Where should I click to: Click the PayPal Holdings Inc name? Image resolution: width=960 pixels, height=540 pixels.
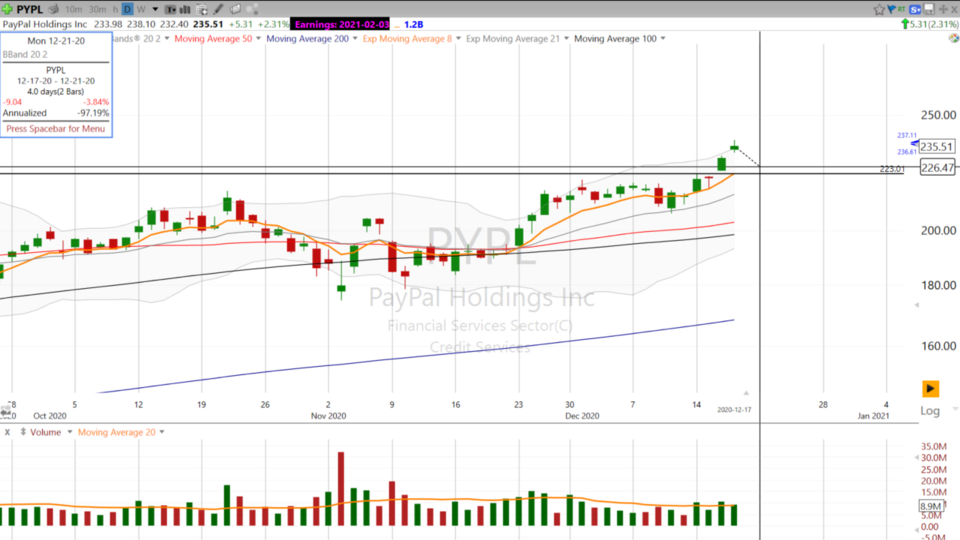(x=45, y=24)
